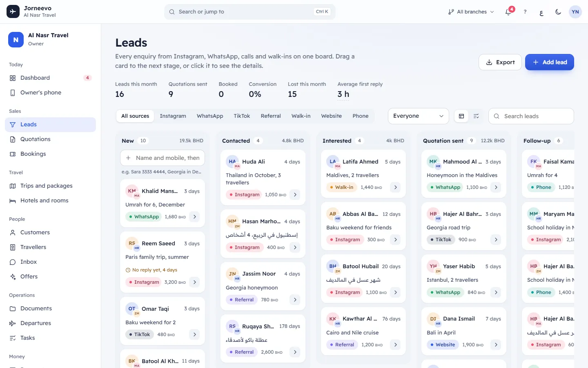588x368 pixels.
Task: Click the help question mark icon
Action: pos(525,12)
